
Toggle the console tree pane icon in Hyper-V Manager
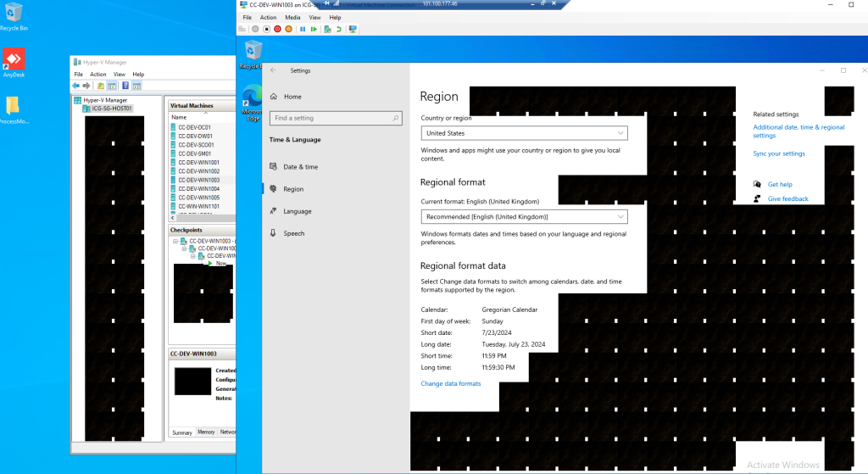pyautogui.click(x=112, y=86)
